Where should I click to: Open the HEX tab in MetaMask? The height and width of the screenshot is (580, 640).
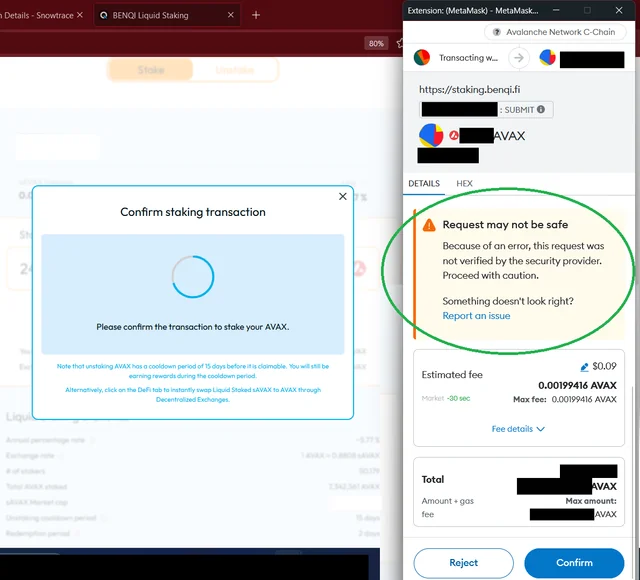click(x=464, y=183)
